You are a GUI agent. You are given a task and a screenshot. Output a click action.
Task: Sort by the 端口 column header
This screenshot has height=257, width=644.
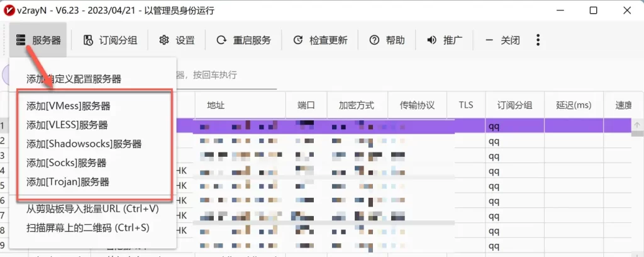pos(306,105)
